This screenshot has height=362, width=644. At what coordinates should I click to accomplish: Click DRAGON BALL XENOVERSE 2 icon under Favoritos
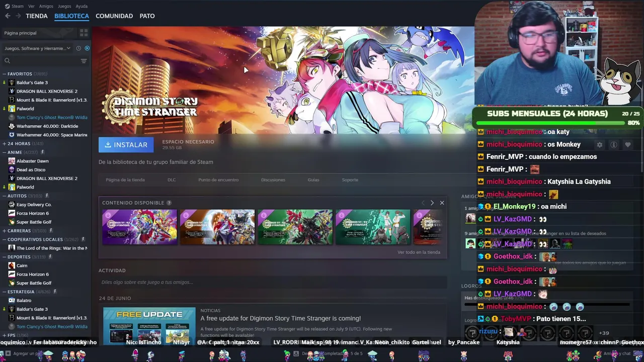point(12,91)
